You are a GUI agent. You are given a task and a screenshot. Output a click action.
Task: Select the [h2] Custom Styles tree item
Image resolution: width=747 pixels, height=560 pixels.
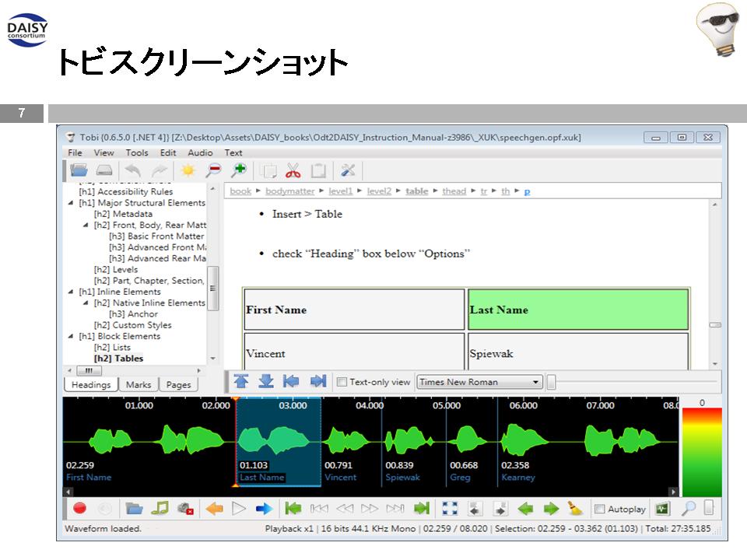pos(132,325)
